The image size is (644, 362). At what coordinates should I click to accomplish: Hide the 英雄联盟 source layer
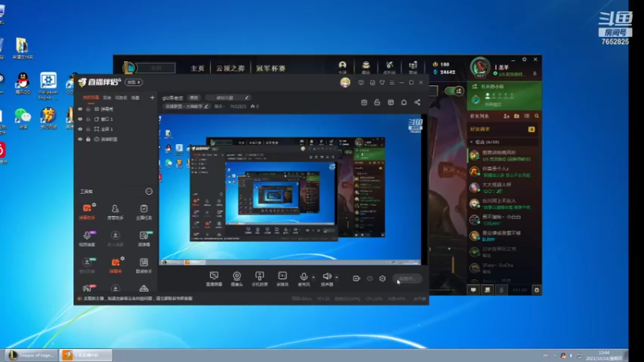click(80, 139)
